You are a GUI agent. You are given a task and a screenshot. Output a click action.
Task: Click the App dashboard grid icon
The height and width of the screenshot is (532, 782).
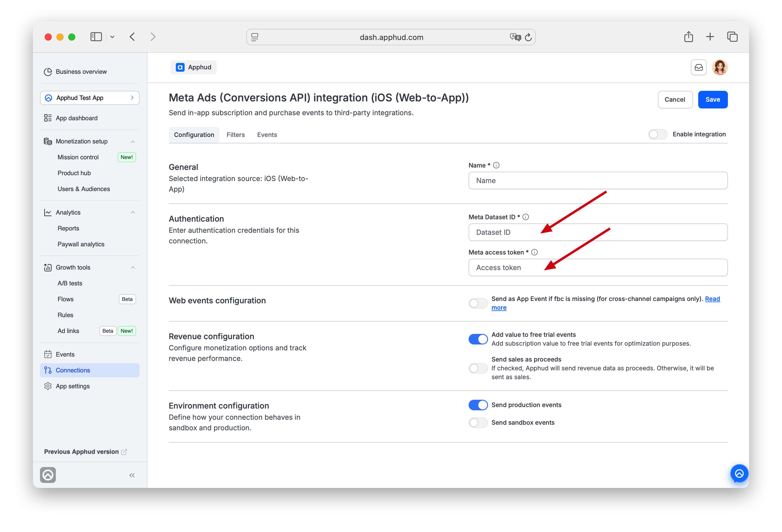coord(48,118)
